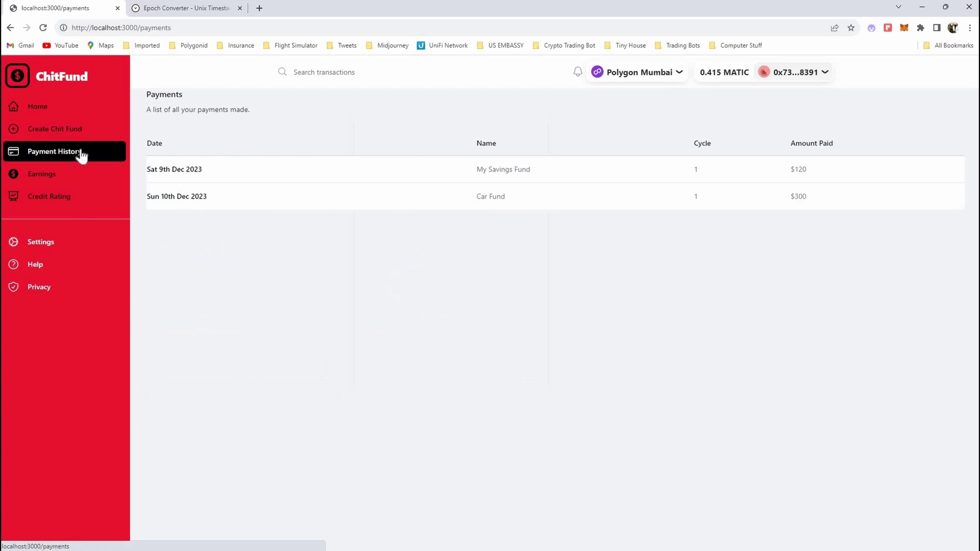Click the ChitFund dollar logo icon
Screen dimensions: 980x551
(17, 76)
